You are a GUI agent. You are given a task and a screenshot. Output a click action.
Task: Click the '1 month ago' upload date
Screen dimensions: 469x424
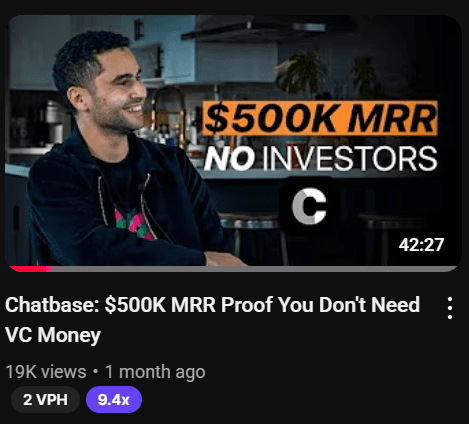(155, 372)
